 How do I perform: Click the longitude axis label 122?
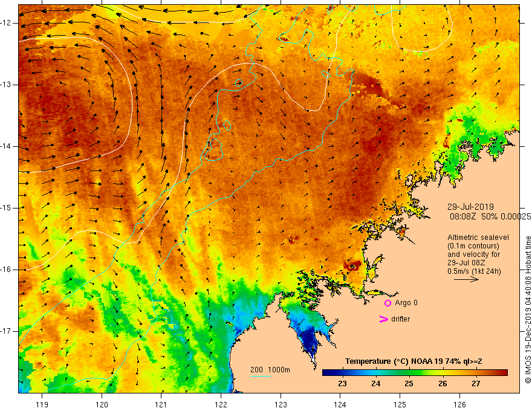click(x=221, y=404)
